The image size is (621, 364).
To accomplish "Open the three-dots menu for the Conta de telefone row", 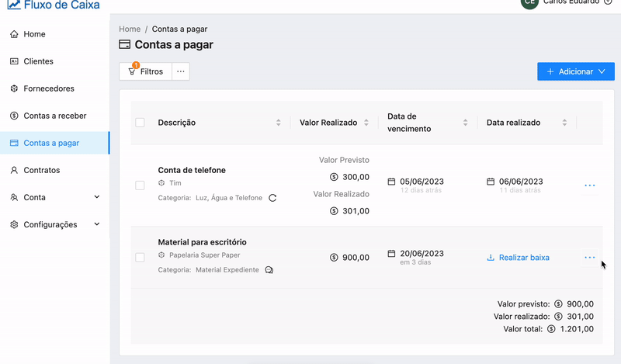I will point(590,185).
